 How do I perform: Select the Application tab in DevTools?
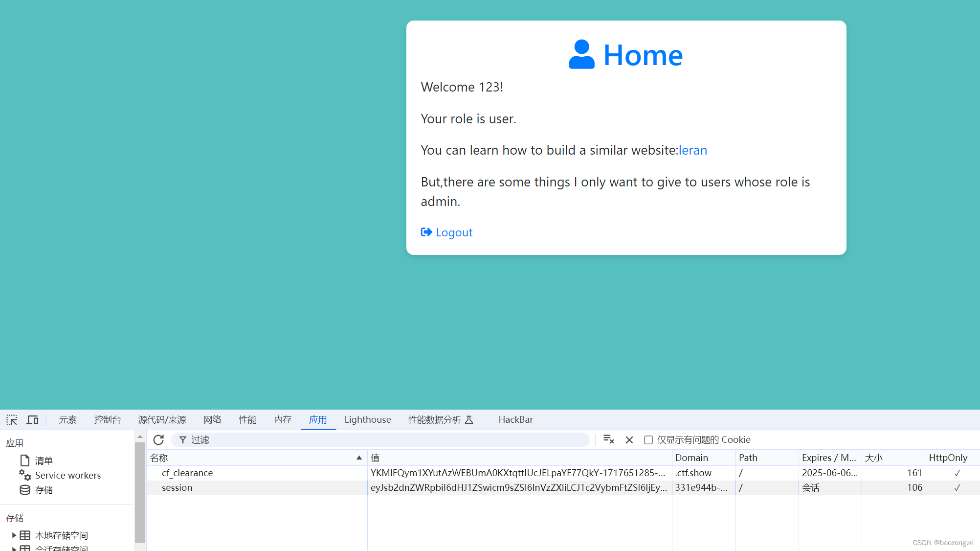coord(316,420)
